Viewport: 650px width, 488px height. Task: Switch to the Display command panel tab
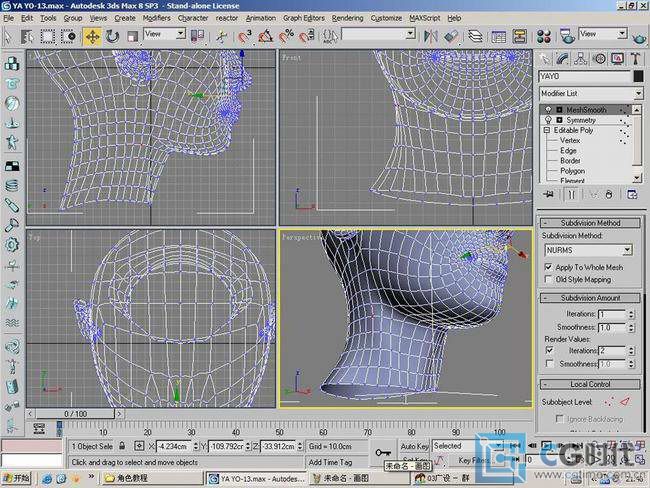point(618,59)
